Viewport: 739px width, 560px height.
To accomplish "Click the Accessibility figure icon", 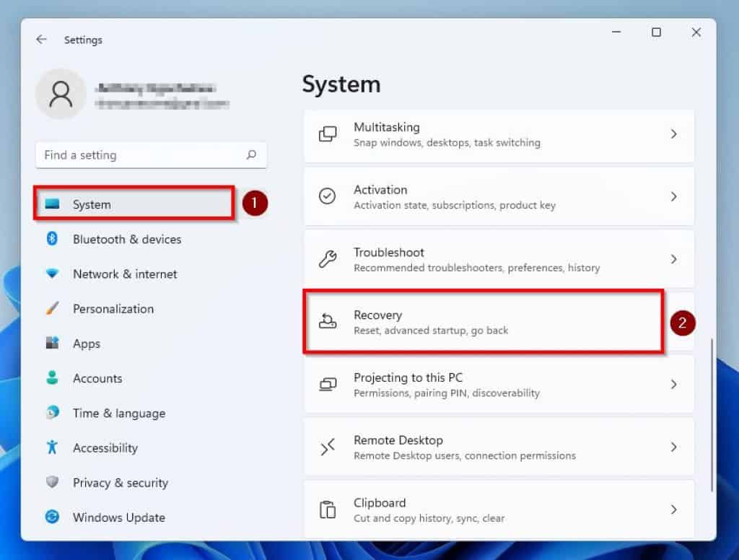I will 52,447.
